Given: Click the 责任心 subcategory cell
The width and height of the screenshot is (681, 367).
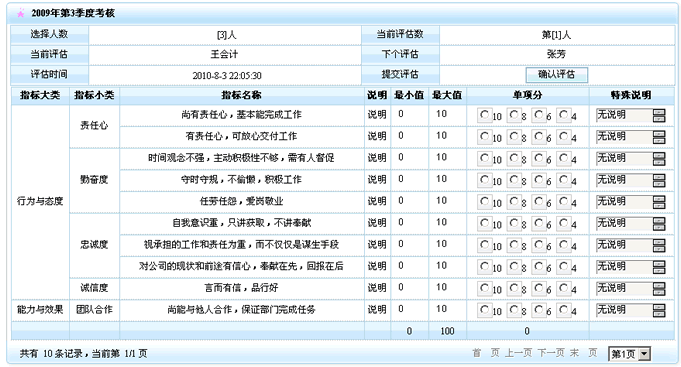Looking at the screenshot, I should coord(94,126).
